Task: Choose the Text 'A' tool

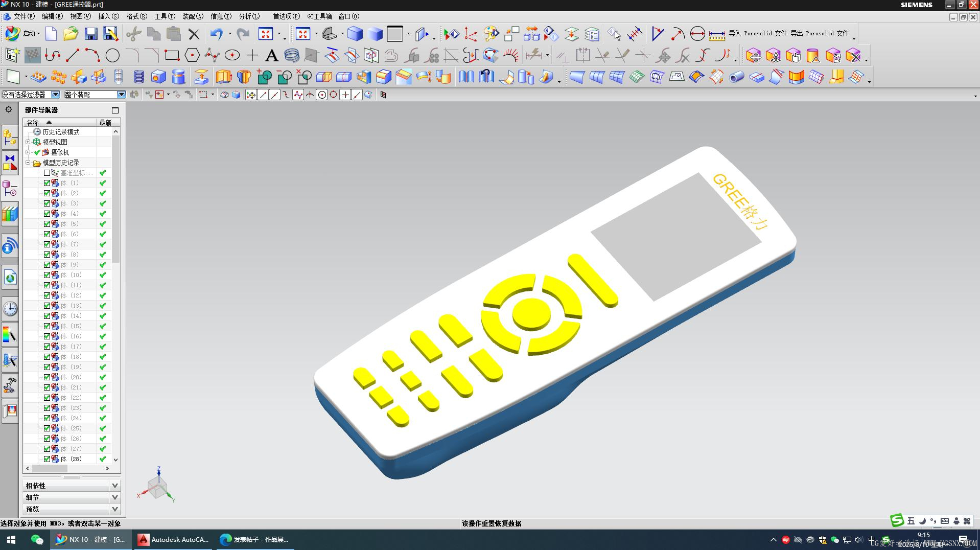Action: tap(272, 55)
